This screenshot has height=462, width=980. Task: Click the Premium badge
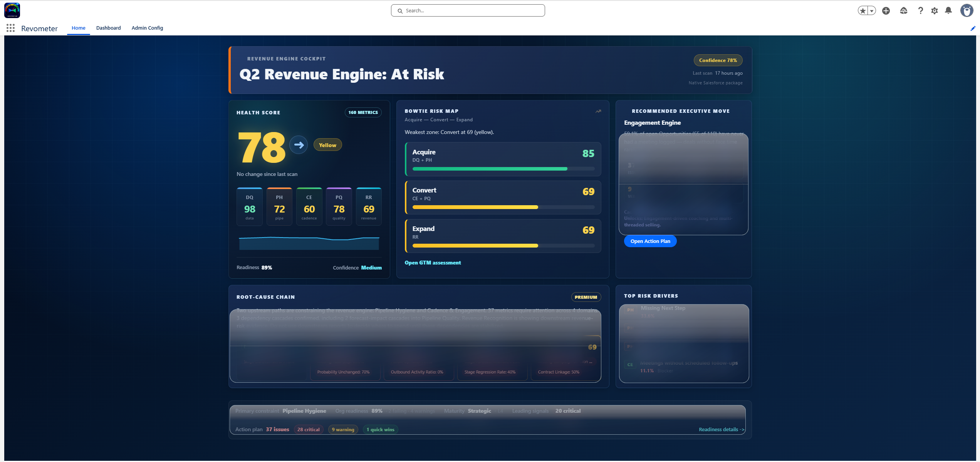586,297
